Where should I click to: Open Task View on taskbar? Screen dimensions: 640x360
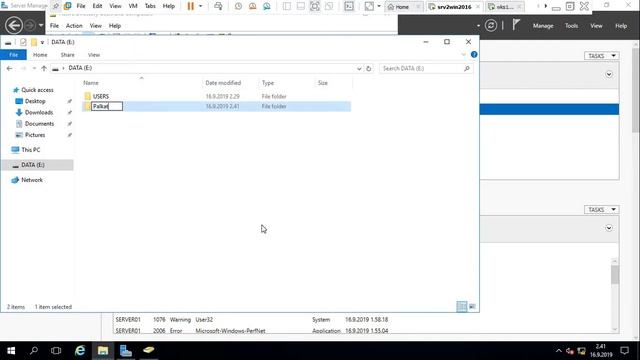tap(56, 351)
